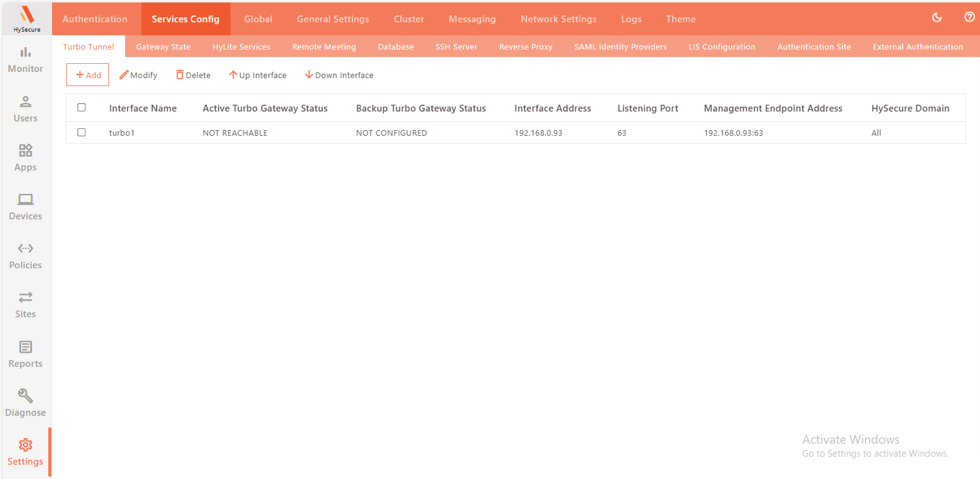The image size is (980, 479).
Task: Click the Modify button
Action: click(138, 75)
